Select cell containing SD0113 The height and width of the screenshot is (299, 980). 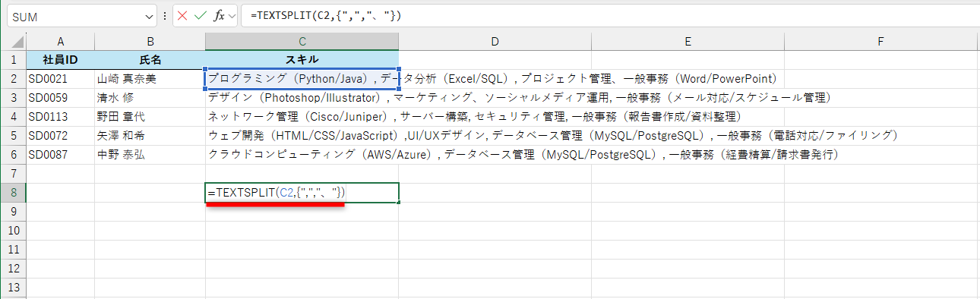click(60, 116)
